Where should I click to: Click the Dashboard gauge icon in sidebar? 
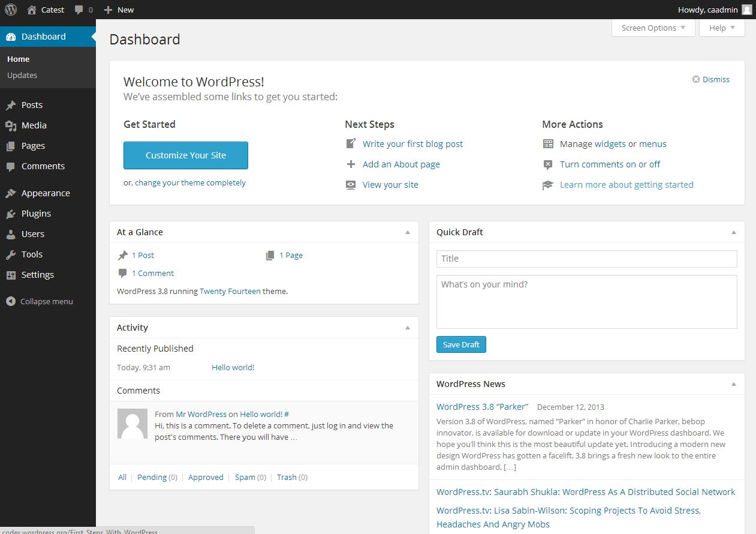pyautogui.click(x=11, y=37)
